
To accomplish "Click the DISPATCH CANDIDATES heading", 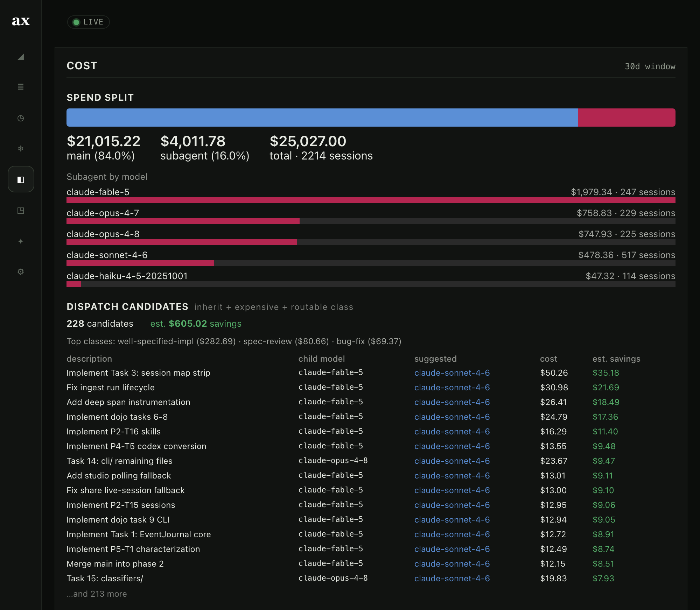I will (x=127, y=307).
